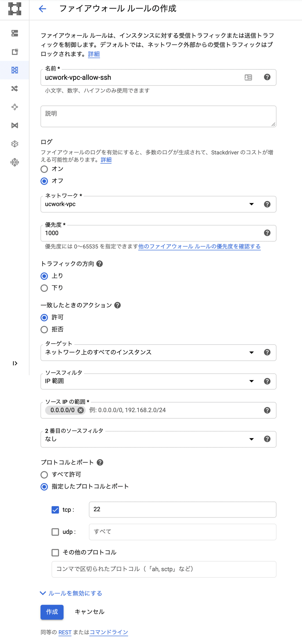Select 上り traffic direction radio
This screenshot has width=302, height=644.
(44, 276)
